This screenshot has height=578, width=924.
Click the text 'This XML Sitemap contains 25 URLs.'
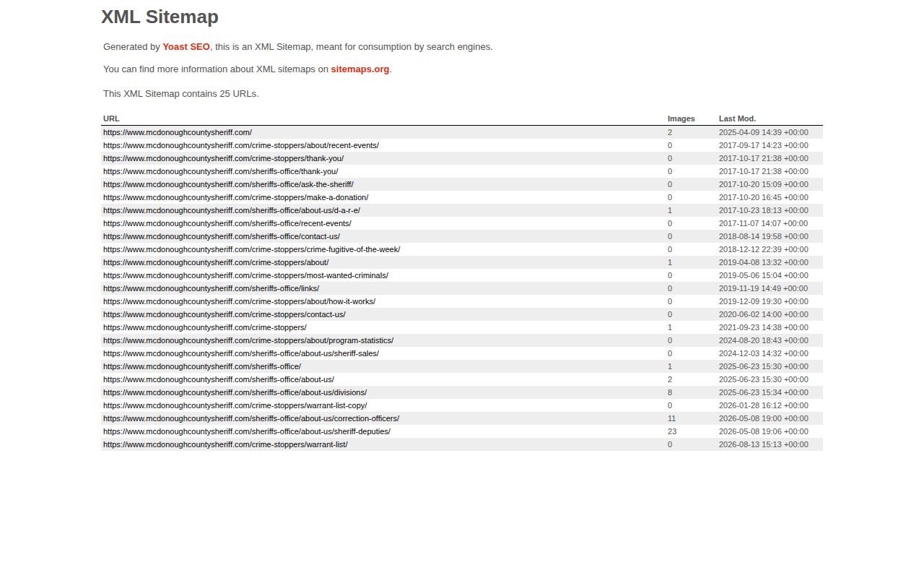click(181, 94)
